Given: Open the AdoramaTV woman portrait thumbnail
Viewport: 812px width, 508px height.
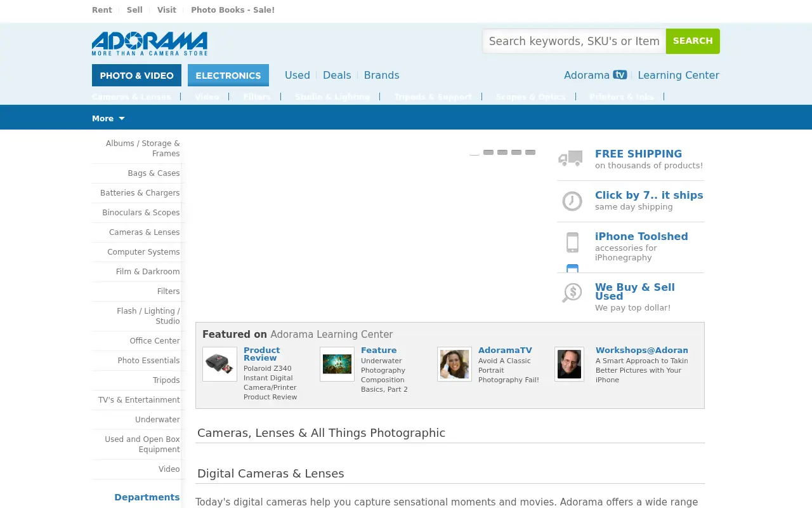Looking at the screenshot, I should [454, 364].
